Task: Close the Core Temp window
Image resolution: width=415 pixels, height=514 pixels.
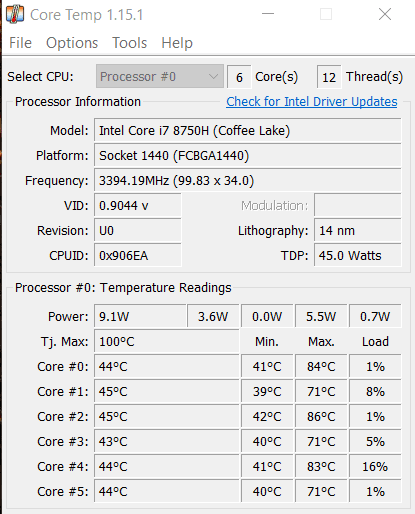Action: (385, 14)
